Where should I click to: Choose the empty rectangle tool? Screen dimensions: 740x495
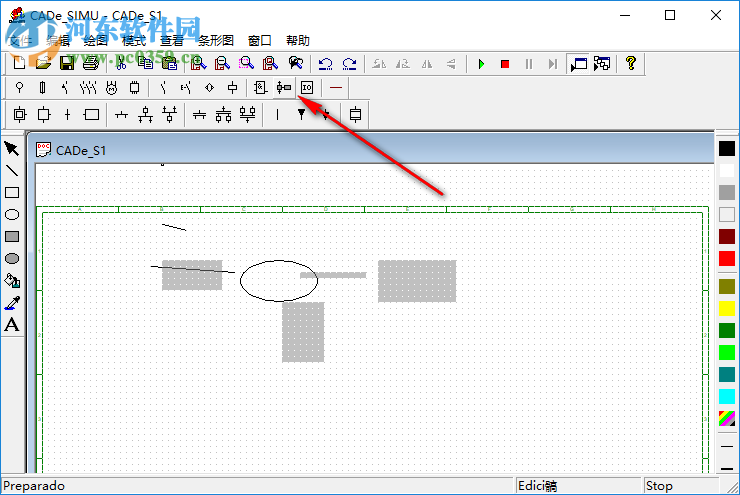(x=12, y=193)
